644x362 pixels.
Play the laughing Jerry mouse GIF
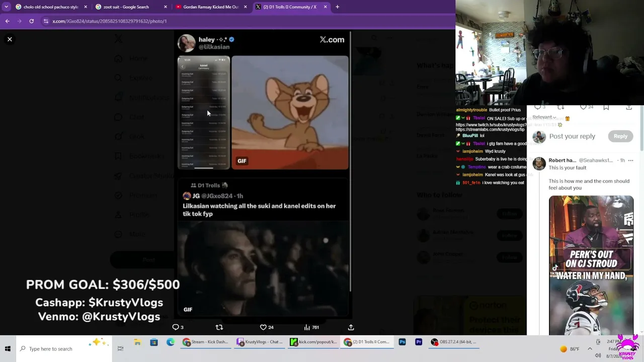click(290, 113)
